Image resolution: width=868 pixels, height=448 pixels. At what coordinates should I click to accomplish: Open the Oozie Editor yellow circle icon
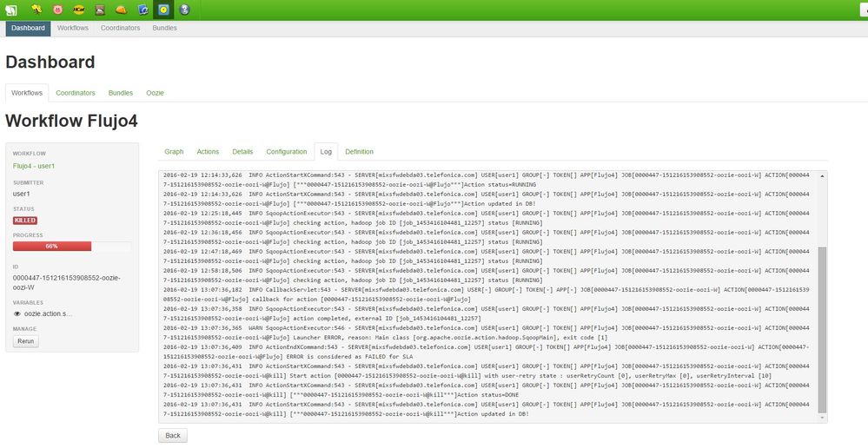pos(163,10)
